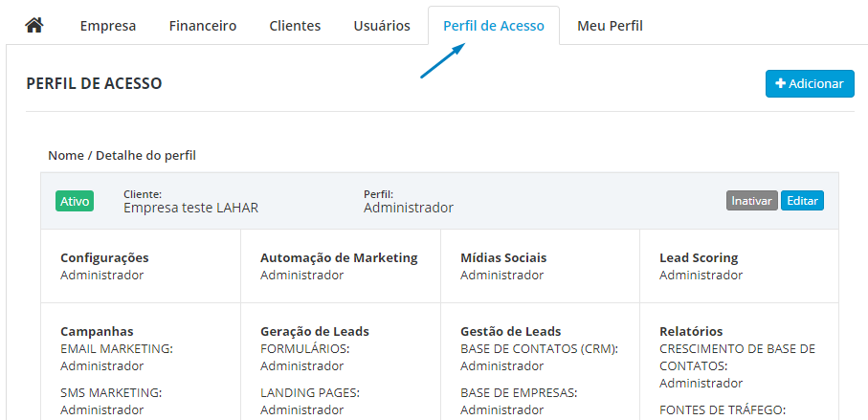Select the Perfil de Acesso tab
This screenshot has height=420, width=868.
click(494, 26)
